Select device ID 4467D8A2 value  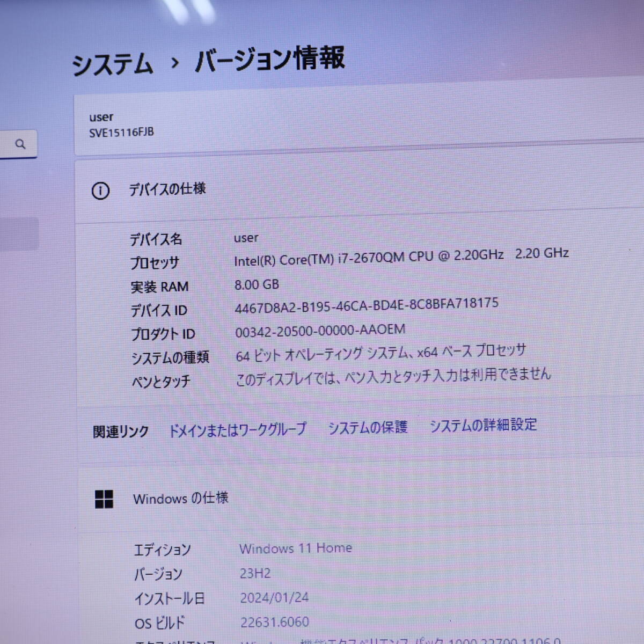(367, 305)
